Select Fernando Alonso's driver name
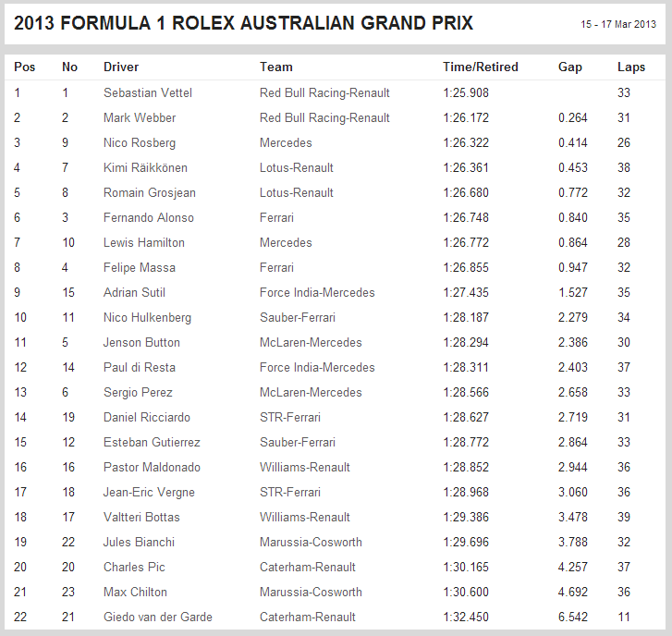This screenshot has height=636, width=672. (x=148, y=217)
